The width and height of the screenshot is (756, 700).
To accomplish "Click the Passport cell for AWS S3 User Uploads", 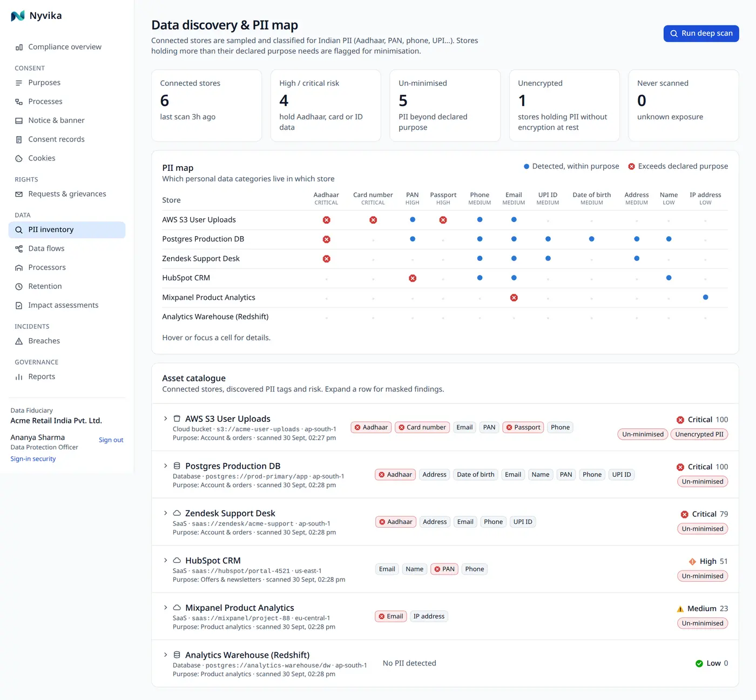I will (443, 220).
